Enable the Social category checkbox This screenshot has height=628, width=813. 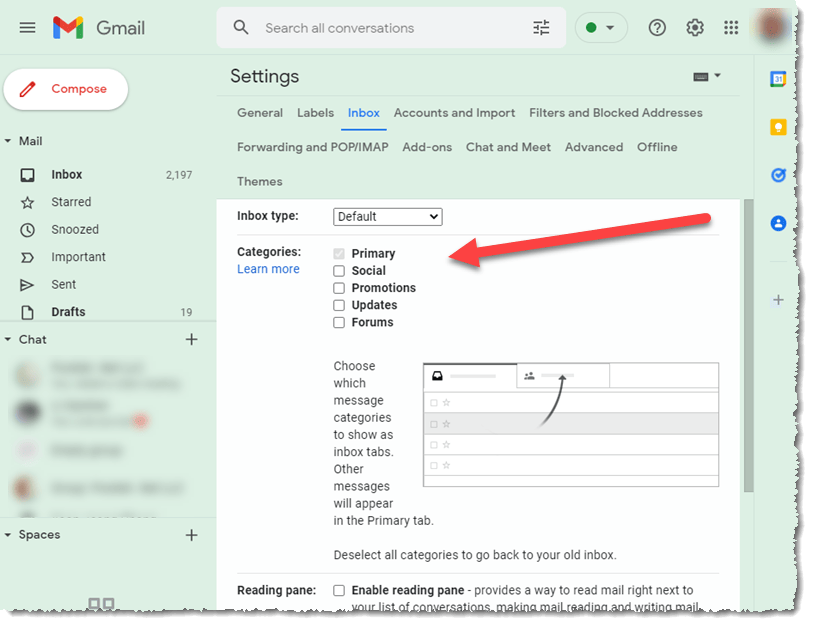coord(339,271)
